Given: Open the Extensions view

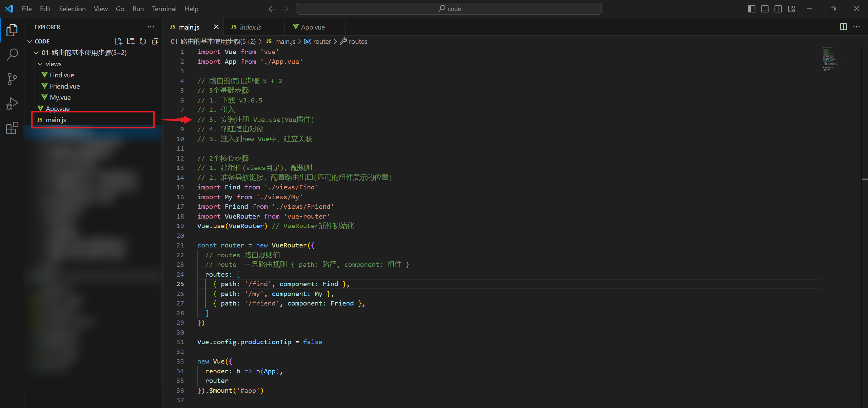Looking at the screenshot, I should pos(12,128).
